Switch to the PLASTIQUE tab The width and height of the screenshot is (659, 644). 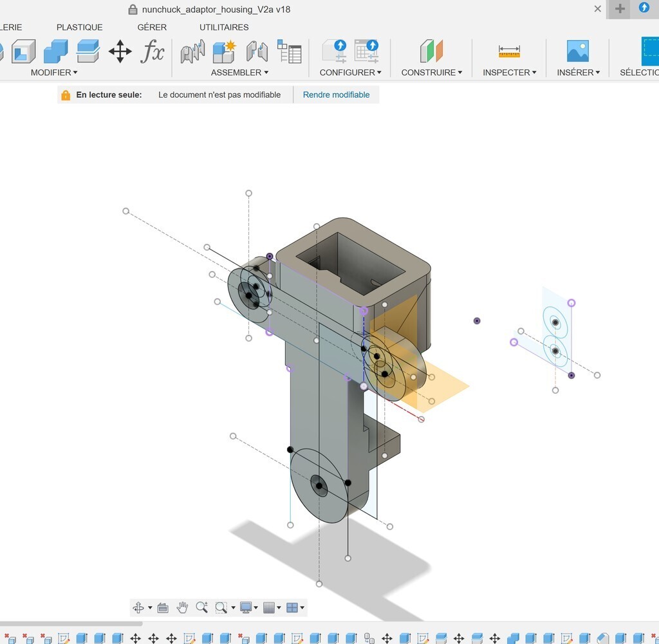(79, 27)
